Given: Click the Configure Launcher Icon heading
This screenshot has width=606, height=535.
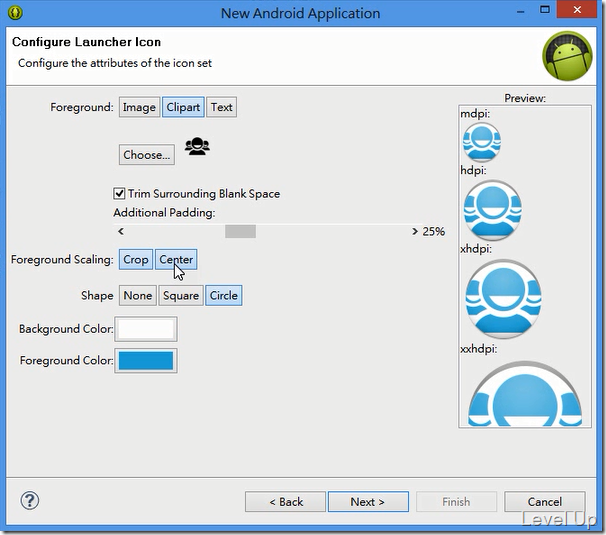Looking at the screenshot, I should tap(86, 42).
